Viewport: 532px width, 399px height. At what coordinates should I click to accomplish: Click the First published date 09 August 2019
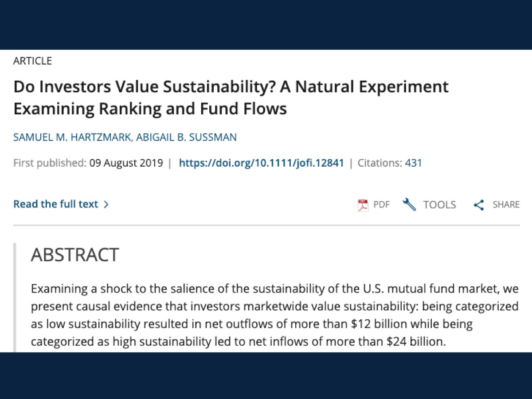coord(126,163)
